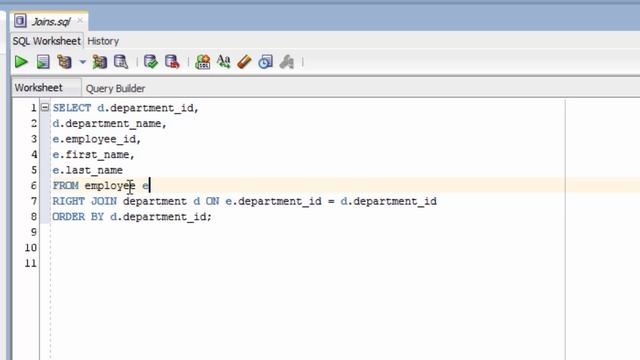Click the SELECT keyword on line 1

coord(72,108)
